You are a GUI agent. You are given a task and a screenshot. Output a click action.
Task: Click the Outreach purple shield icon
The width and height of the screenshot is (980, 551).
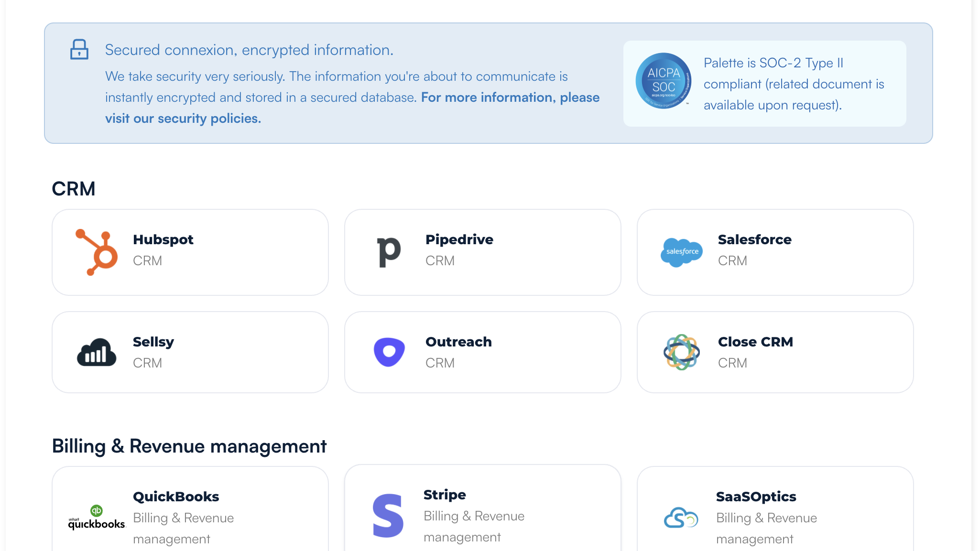click(x=389, y=352)
